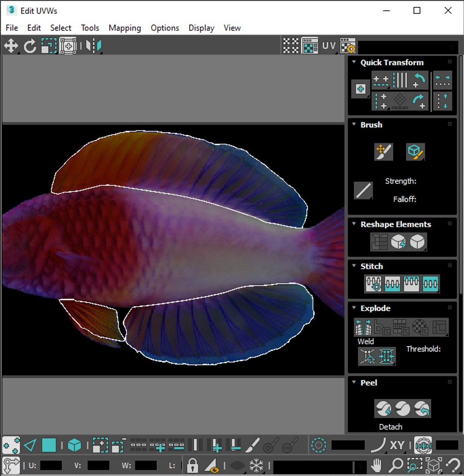Toggle Select By Element cube icon
This screenshot has width=464, height=476.
pyautogui.click(x=75, y=445)
